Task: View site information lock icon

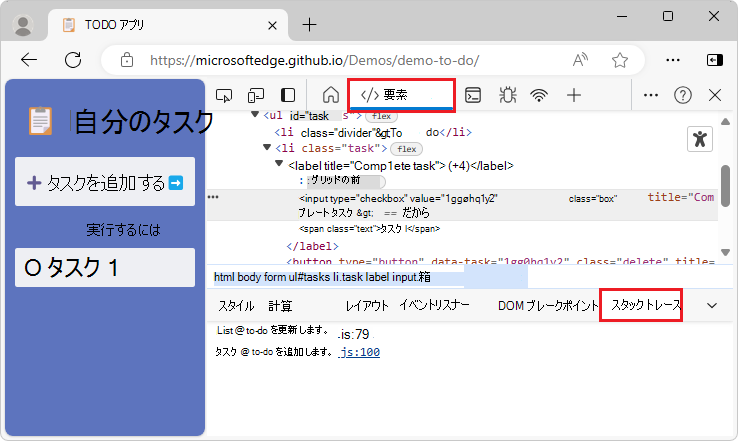Action: click(127, 60)
